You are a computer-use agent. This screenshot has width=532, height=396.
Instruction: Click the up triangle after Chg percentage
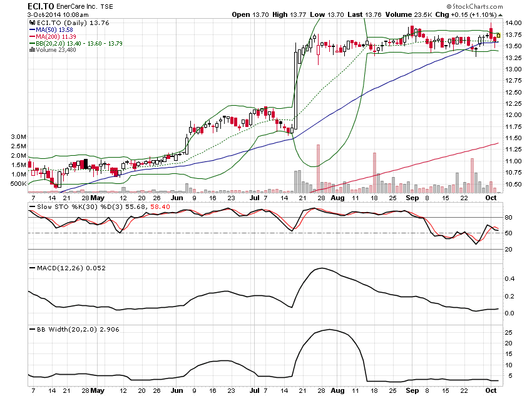pyautogui.click(x=501, y=15)
